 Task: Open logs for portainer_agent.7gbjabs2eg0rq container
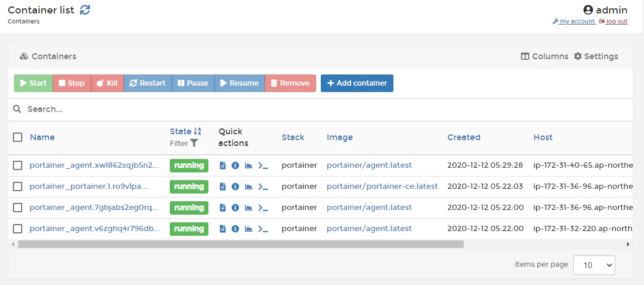[222, 207]
